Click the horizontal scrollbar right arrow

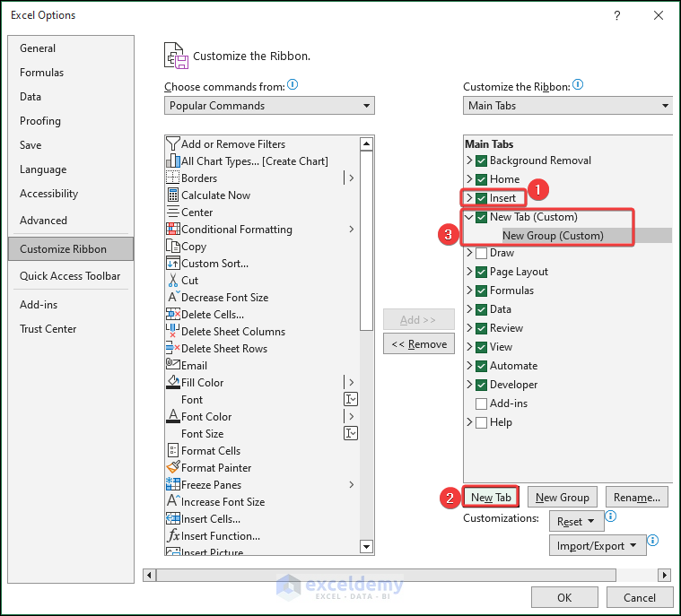pyautogui.click(x=664, y=575)
